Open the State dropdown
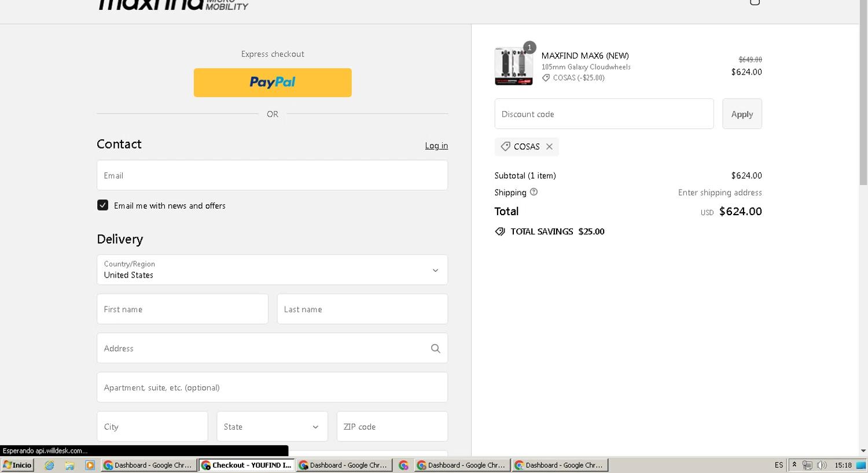Screen dimensions: 868x473 click(x=272, y=427)
